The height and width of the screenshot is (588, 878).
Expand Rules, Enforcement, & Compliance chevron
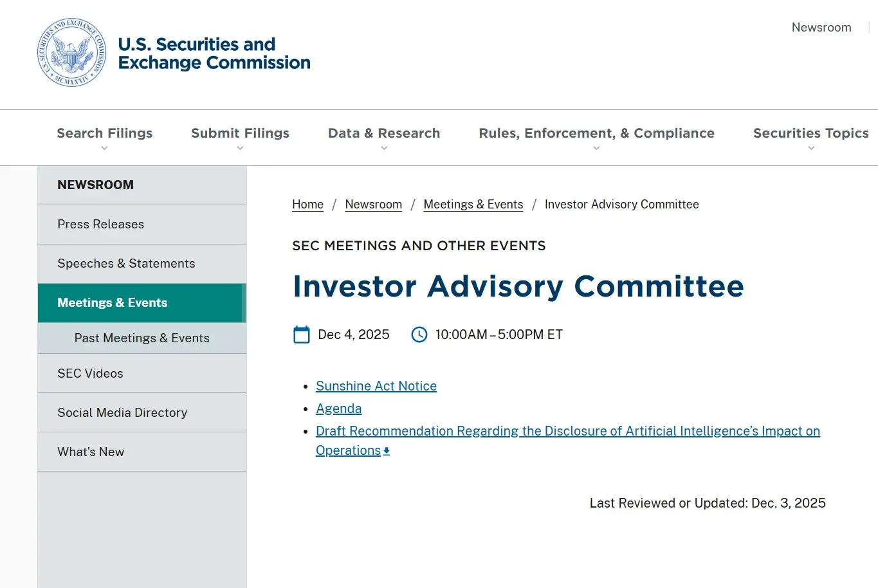click(x=596, y=149)
